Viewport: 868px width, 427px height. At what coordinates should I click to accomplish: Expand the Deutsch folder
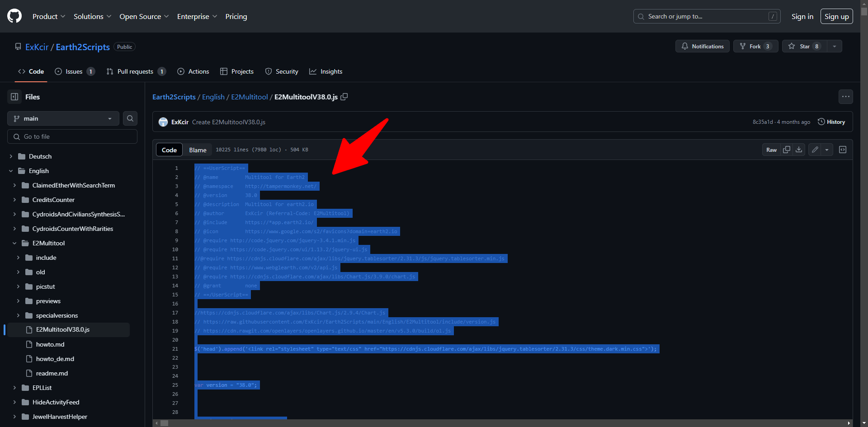[11, 156]
